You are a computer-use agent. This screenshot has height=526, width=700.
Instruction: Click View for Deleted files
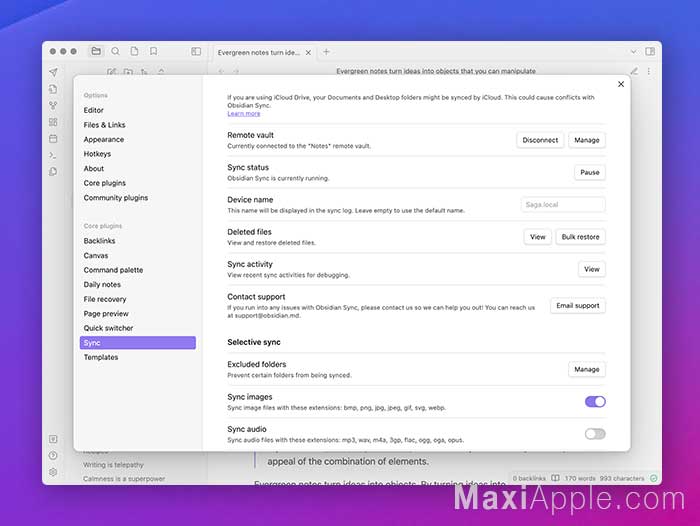click(x=538, y=237)
